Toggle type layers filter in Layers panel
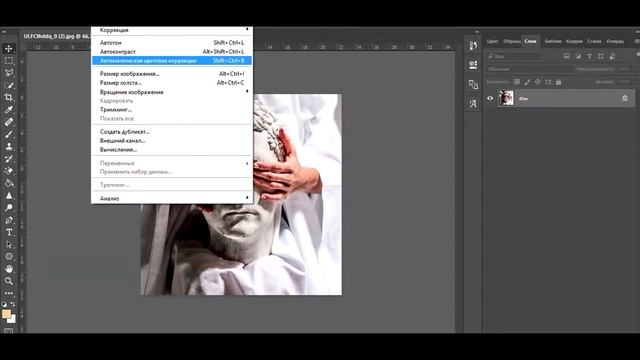 point(589,56)
